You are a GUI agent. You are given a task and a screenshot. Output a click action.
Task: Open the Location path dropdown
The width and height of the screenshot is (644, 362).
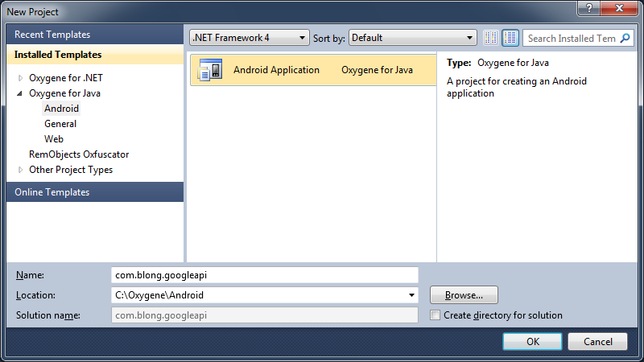coord(412,295)
